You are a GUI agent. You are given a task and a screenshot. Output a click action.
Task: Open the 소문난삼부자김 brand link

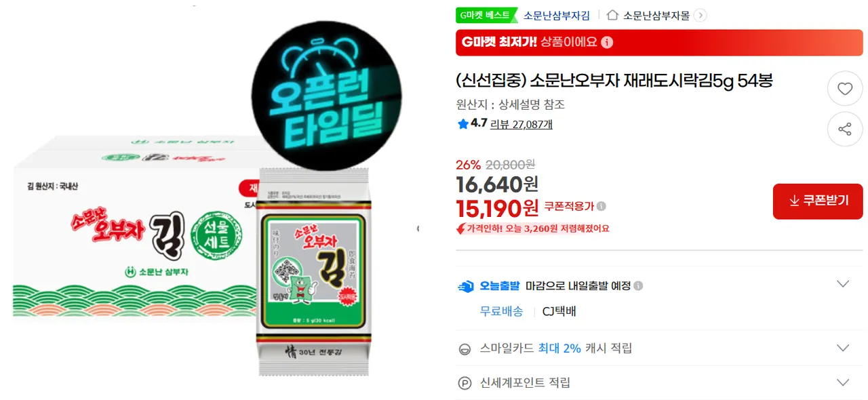[x=557, y=15]
